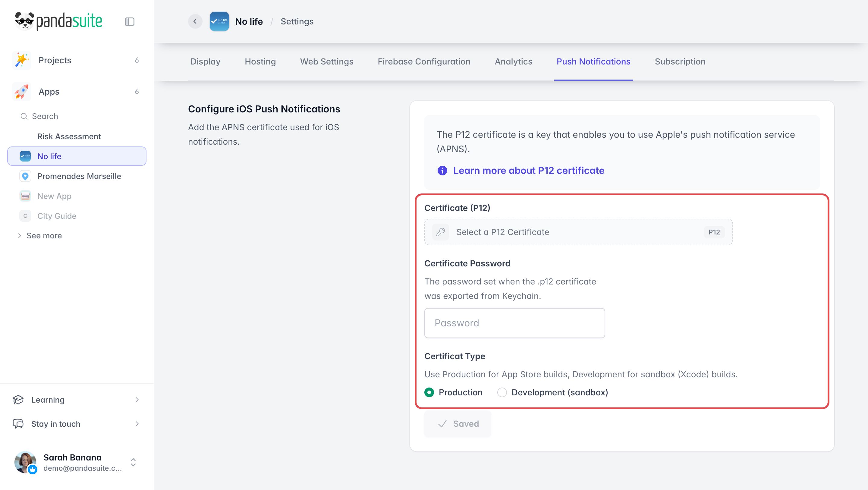Click the search magnifier icon in sidebar
868x490 pixels.
24,116
